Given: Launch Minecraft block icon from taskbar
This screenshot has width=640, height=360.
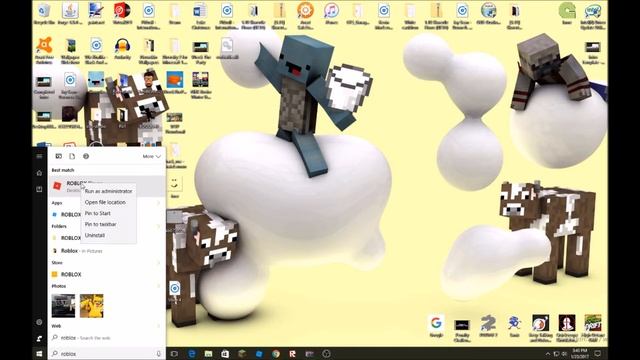Looking at the screenshot, I should [x=242, y=354].
